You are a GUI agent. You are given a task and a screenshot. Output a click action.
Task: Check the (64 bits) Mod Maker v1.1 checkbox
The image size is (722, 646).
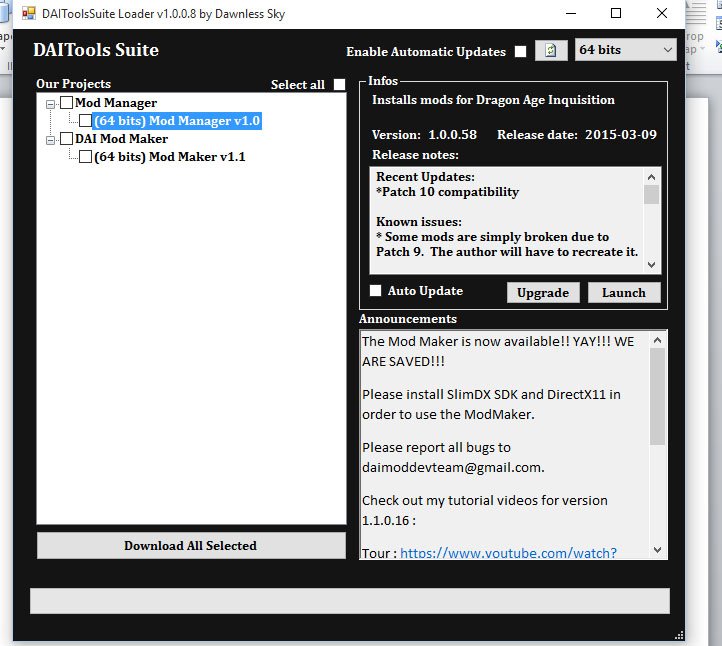[85, 157]
